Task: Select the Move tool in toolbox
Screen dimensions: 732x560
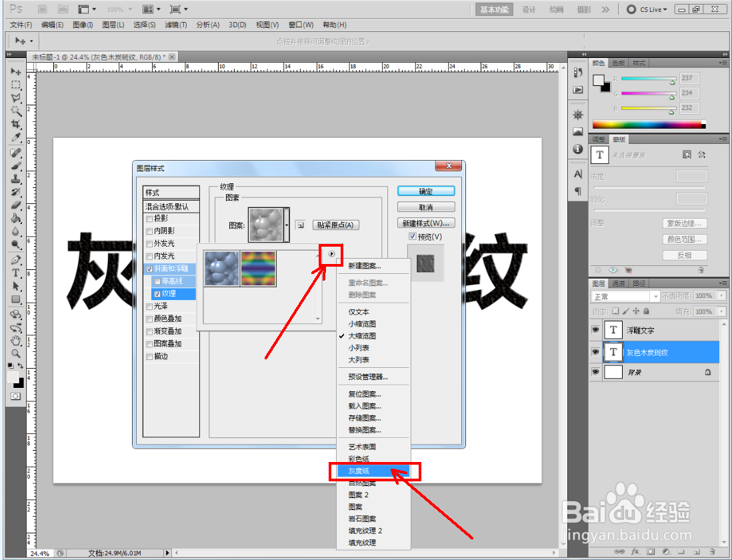Action: click(15, 71)
